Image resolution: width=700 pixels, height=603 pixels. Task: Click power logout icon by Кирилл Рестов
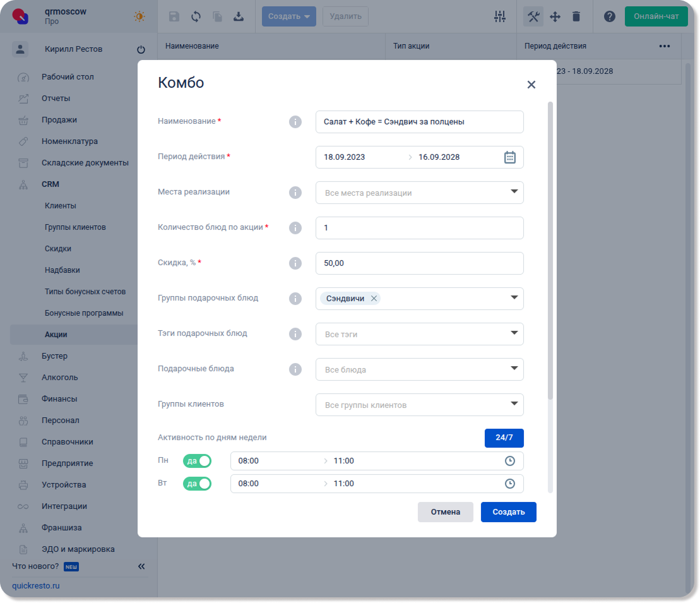coord(141,49)
